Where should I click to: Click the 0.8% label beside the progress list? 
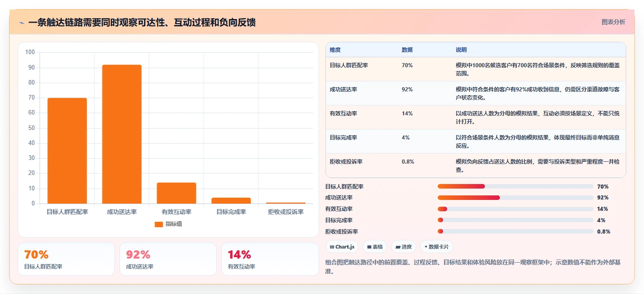604,231
